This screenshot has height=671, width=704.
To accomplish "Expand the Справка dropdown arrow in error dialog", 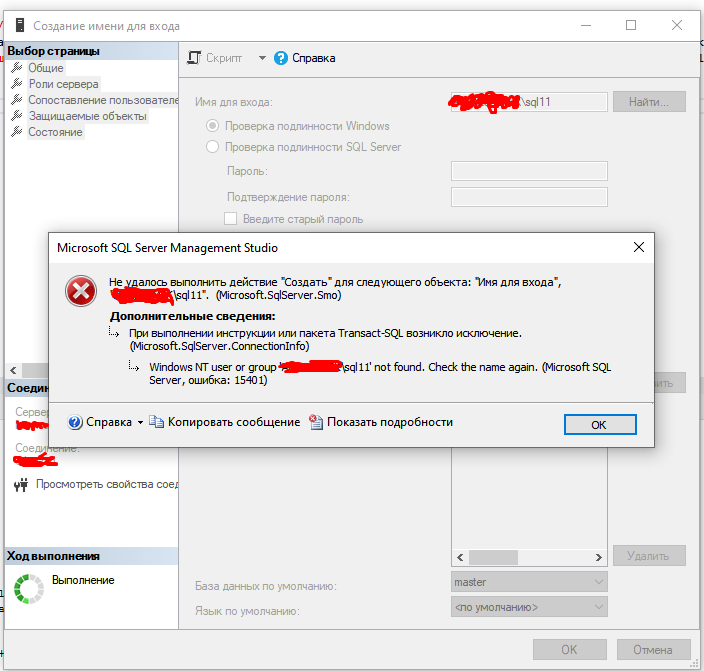I will [x=140, y=423].
